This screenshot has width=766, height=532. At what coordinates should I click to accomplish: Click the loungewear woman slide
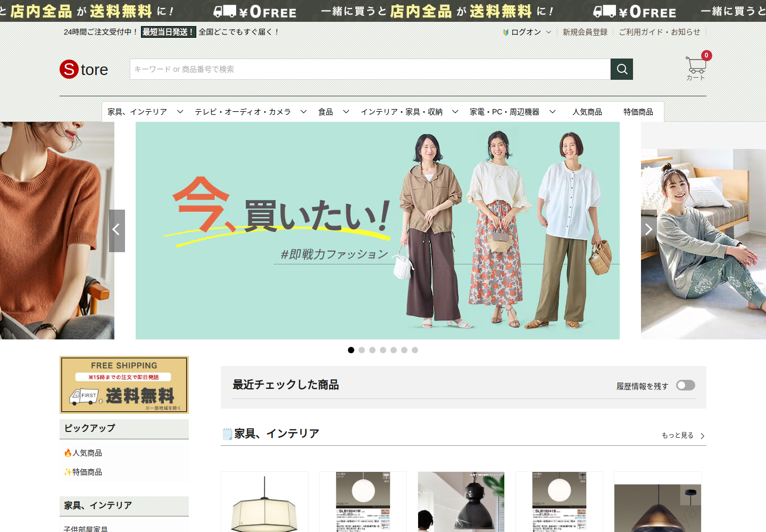pyautogui.click(x=703, y=230)
